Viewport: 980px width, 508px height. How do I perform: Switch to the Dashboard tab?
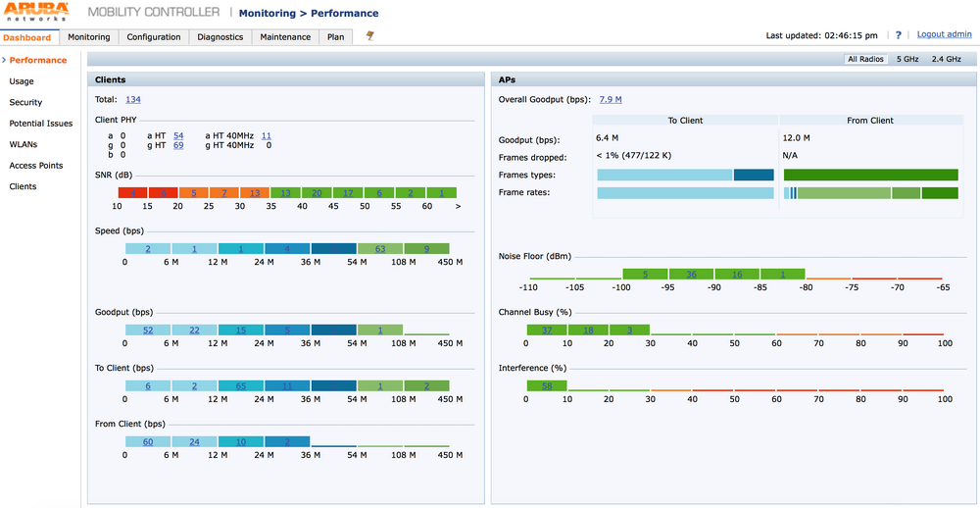(x=30, y=37)
